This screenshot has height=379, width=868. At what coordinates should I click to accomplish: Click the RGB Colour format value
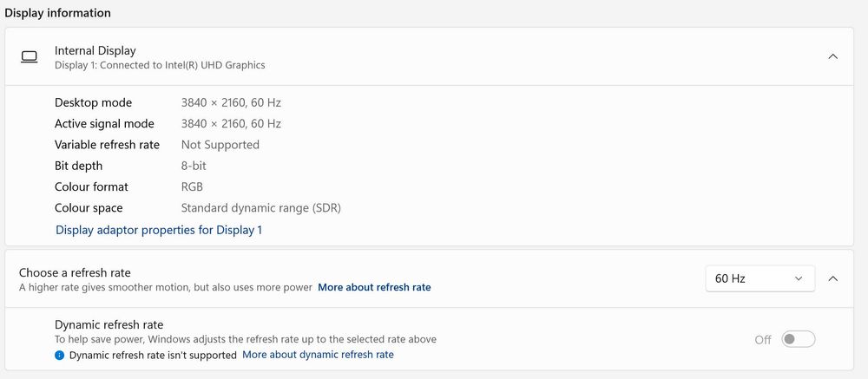click(192, 186)
